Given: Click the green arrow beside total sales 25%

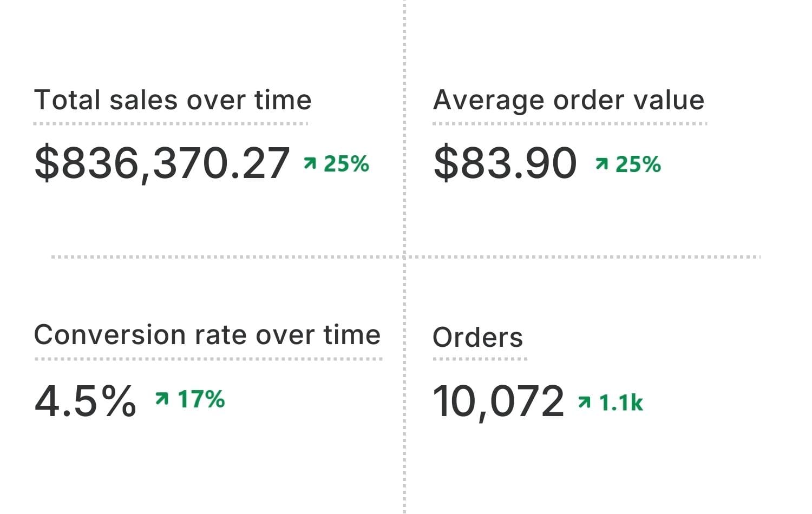Looking at the screenshot, I should [x=310, y=163].
